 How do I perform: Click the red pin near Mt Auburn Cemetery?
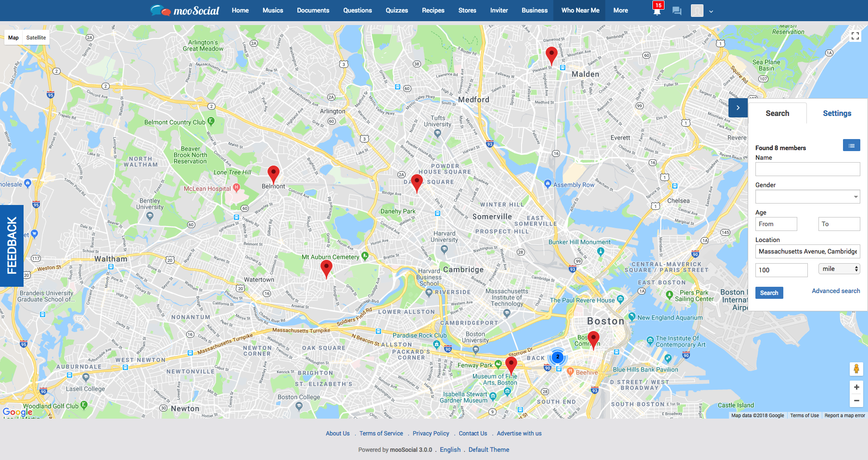(x=326, y=269)
